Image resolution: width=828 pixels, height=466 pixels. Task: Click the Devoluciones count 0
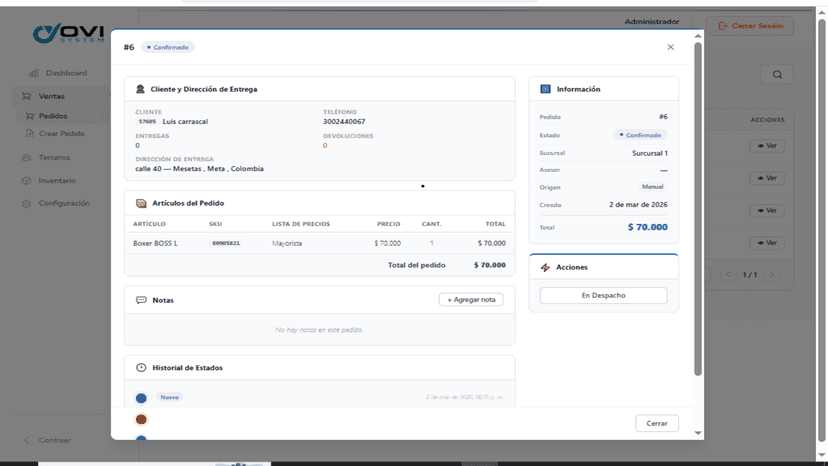pos(325,145)
